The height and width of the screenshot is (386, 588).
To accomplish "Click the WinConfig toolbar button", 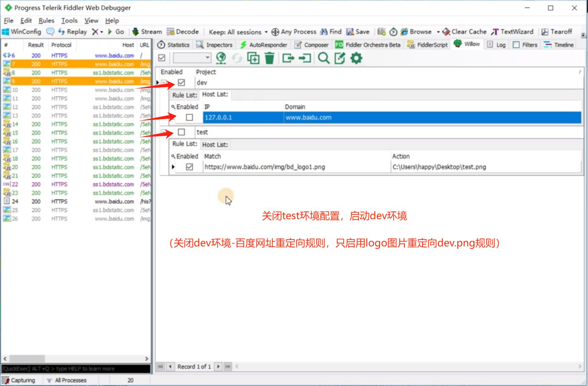I will coord(21,32).
